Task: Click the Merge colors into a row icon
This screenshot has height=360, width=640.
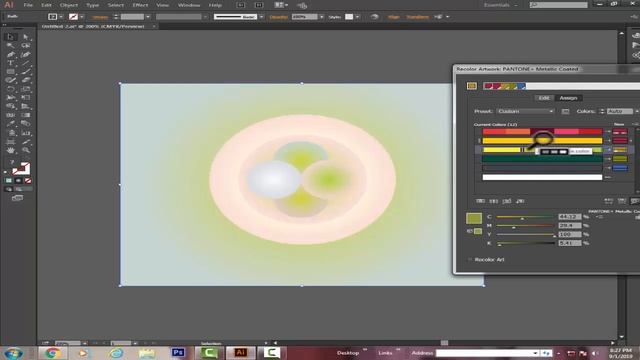Action: [480, 201]
